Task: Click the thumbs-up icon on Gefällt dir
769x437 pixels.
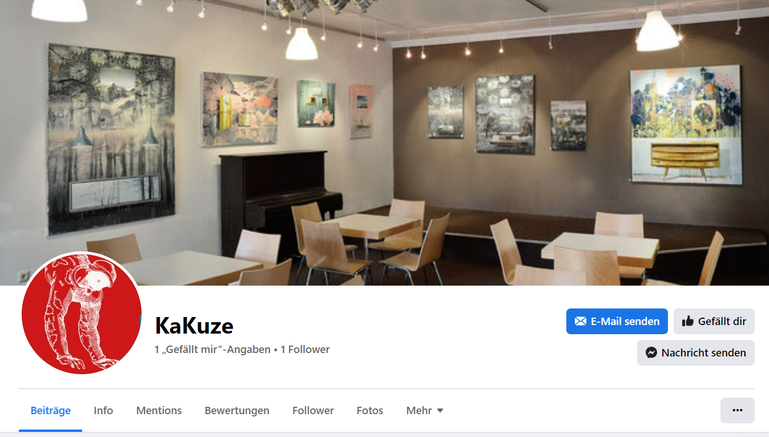Action: click(688, 321)
